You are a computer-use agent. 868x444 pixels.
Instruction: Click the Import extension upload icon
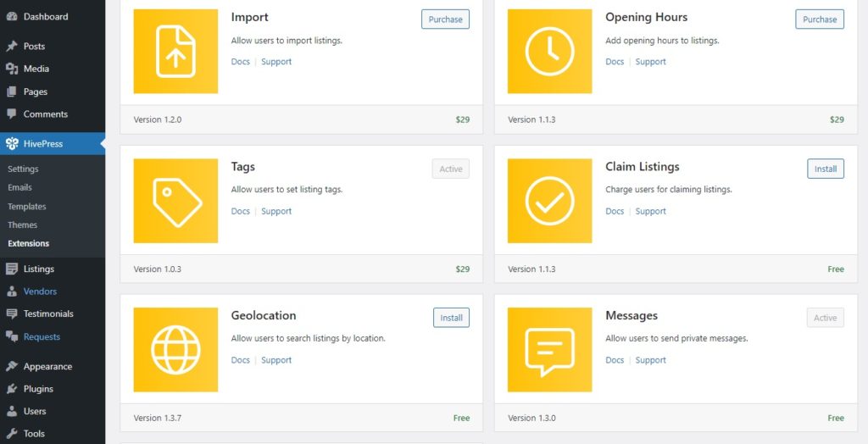tap(175, 52)
